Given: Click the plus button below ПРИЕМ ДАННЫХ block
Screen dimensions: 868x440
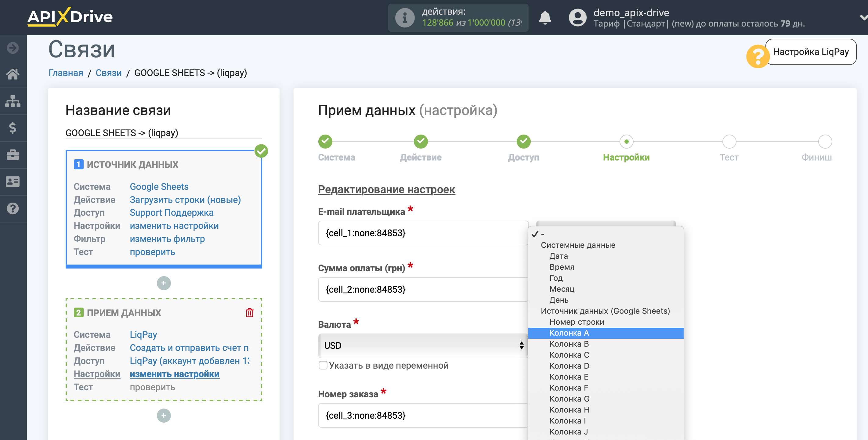Looking at the screenshot, I should 164,415.
